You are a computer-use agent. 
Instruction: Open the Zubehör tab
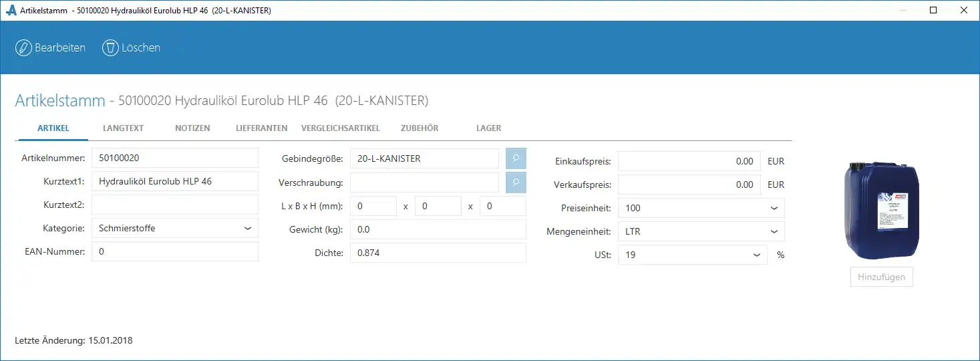tap(420, 128)
